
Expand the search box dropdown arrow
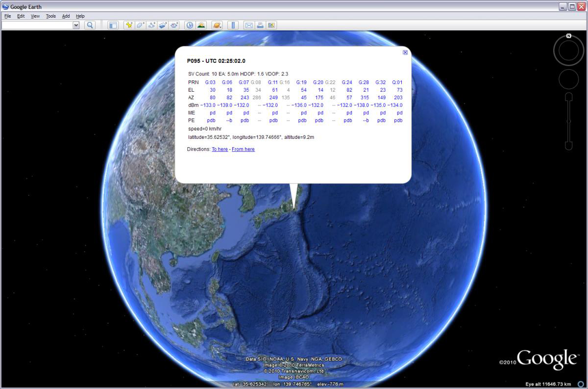(76, 25)
